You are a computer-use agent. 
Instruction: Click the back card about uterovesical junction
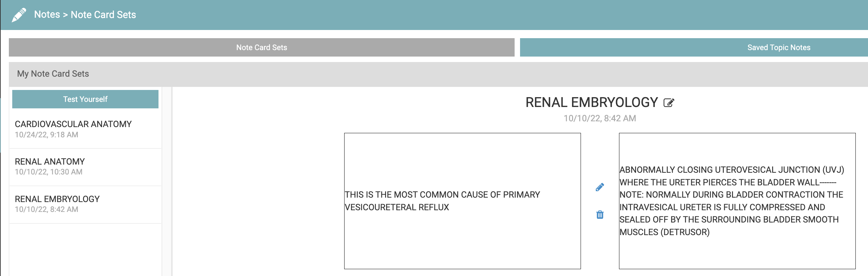[x=737, y=201]
